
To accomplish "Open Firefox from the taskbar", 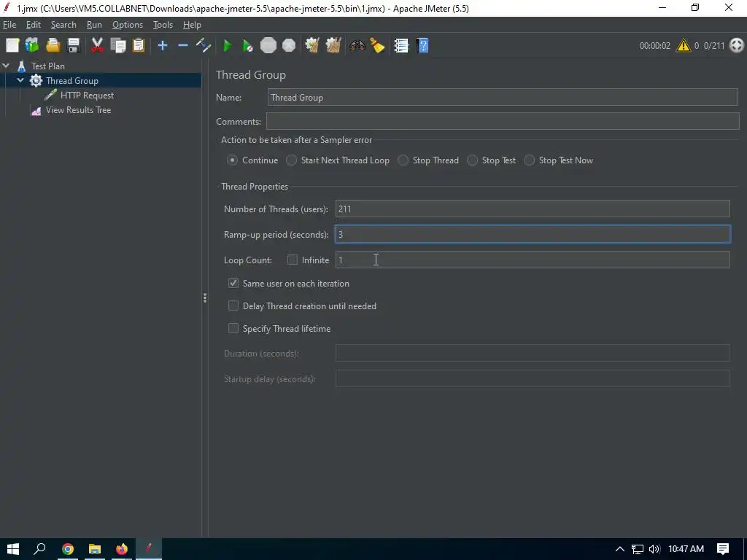I will tap(122, 549).
